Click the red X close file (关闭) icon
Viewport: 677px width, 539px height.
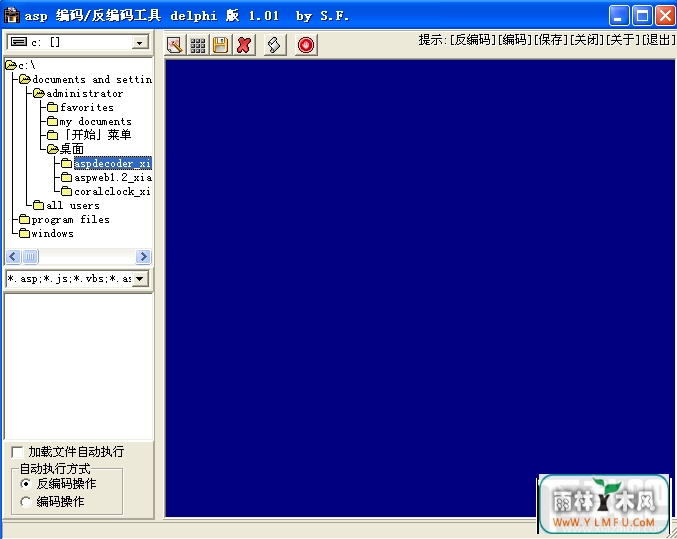point(244,45)
